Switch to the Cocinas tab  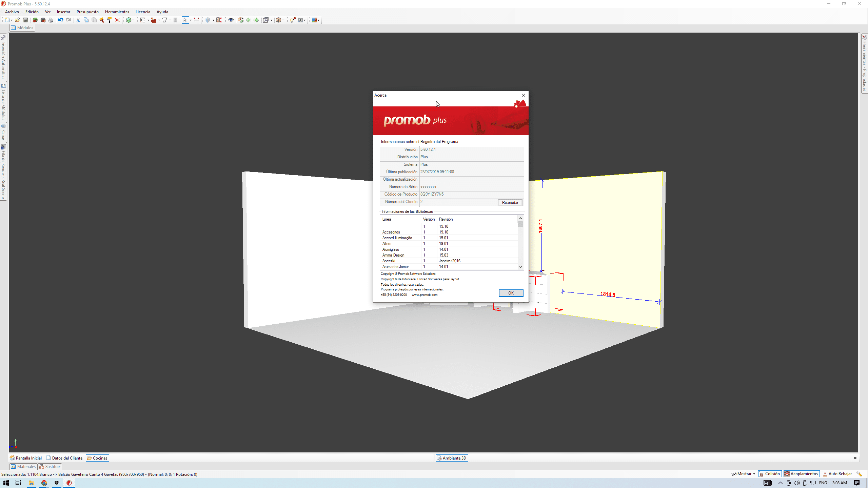point(98,458)
